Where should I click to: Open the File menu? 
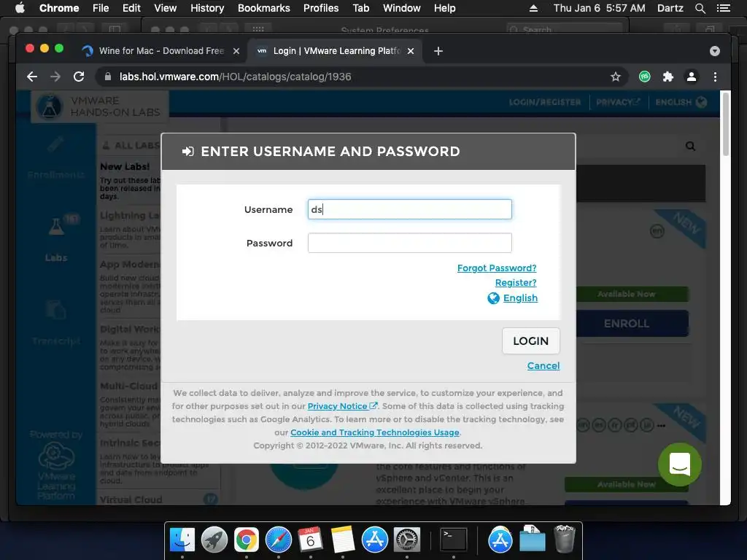point(101,8)
